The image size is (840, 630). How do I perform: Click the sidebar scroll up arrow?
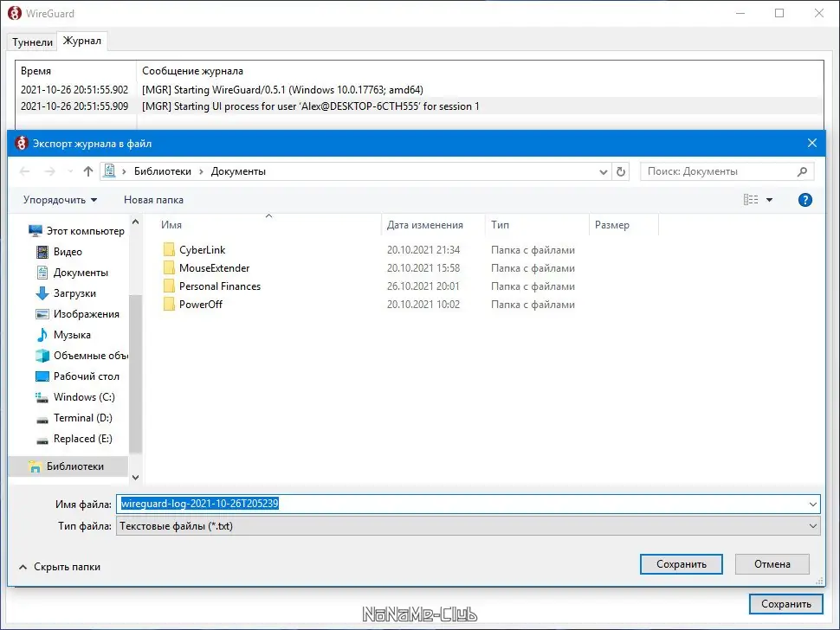click(136, 222)
